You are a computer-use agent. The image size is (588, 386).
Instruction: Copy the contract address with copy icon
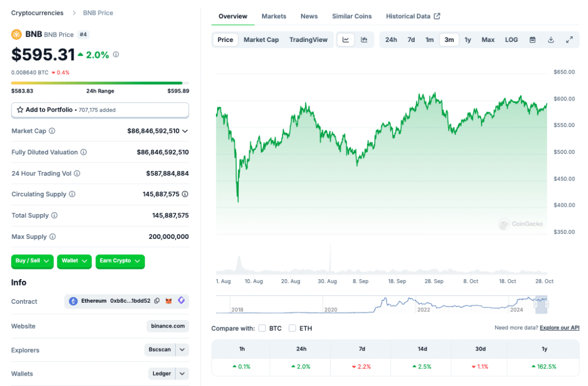157,301
